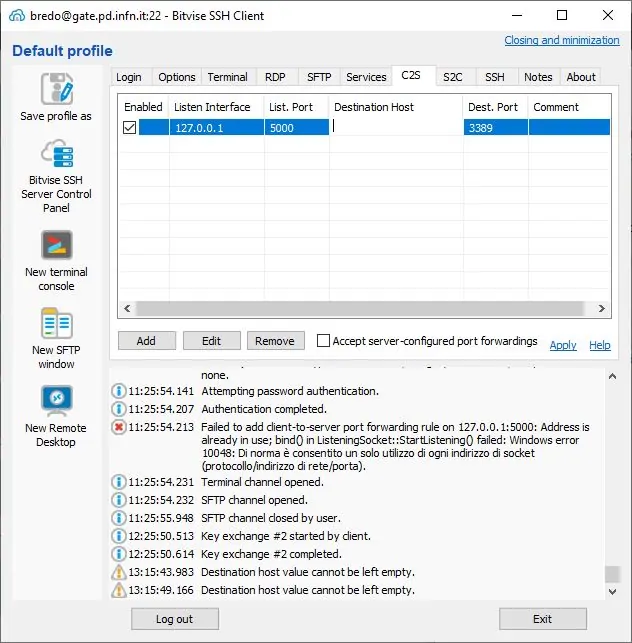Open the SFTP tab
This screenshot has height=643, width=632.
click(x=319, y=77)
